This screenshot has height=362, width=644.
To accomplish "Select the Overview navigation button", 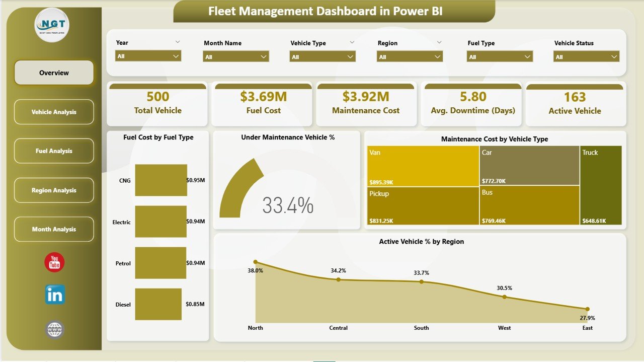I will click(54, 73).
